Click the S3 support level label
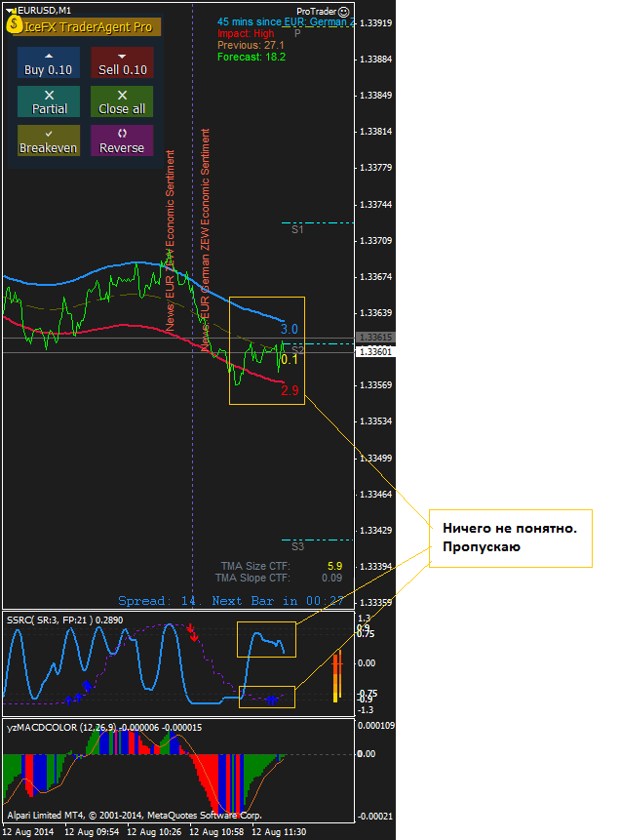 click(x=297, y=546)
